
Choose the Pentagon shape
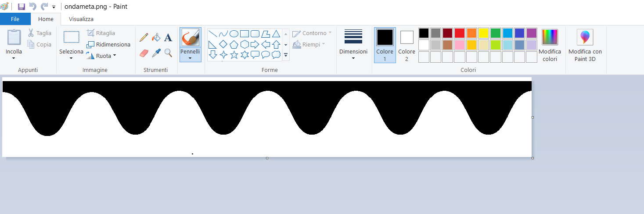pos(234,44)
